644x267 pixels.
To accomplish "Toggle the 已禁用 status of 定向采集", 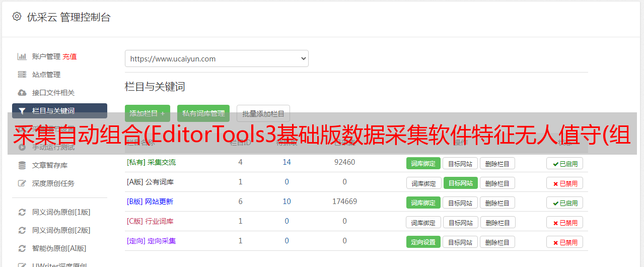I will [565, 242].
